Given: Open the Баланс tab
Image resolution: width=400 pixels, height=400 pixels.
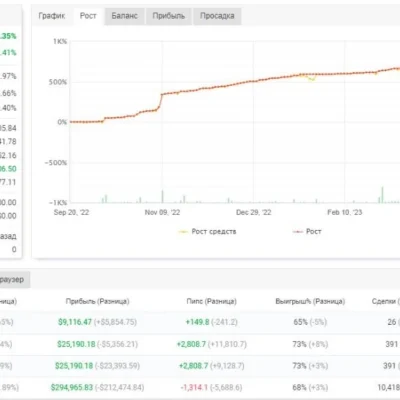Looking at the screenshot, I should [x=124, y=16].
